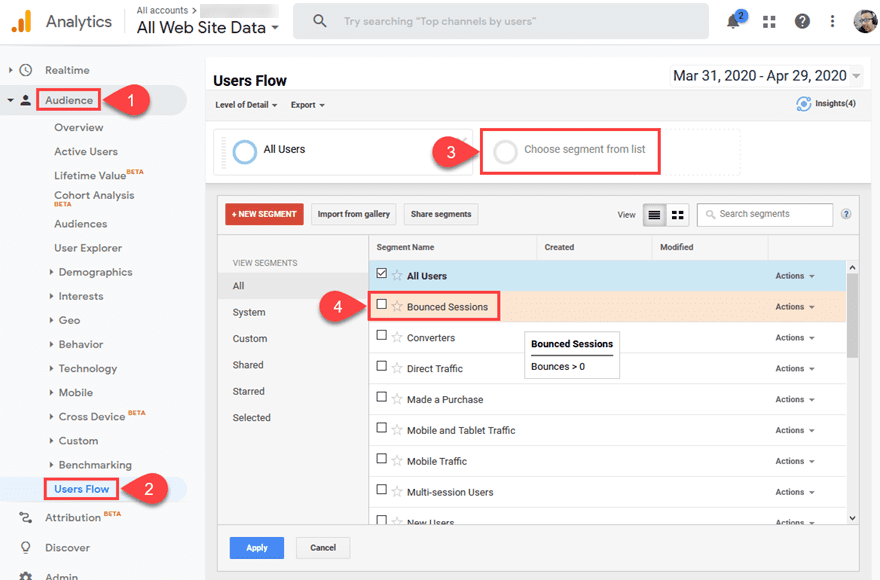Image resolution: width=880 pixels, height=580 pixels.
Task: Open the Users Flow report
Action: coord(81,489)
